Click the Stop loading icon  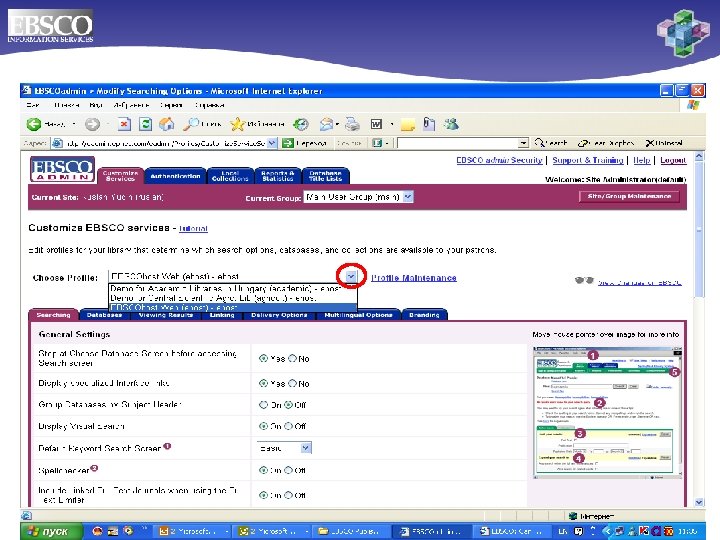pyautogui.click(x=124, y=124)
